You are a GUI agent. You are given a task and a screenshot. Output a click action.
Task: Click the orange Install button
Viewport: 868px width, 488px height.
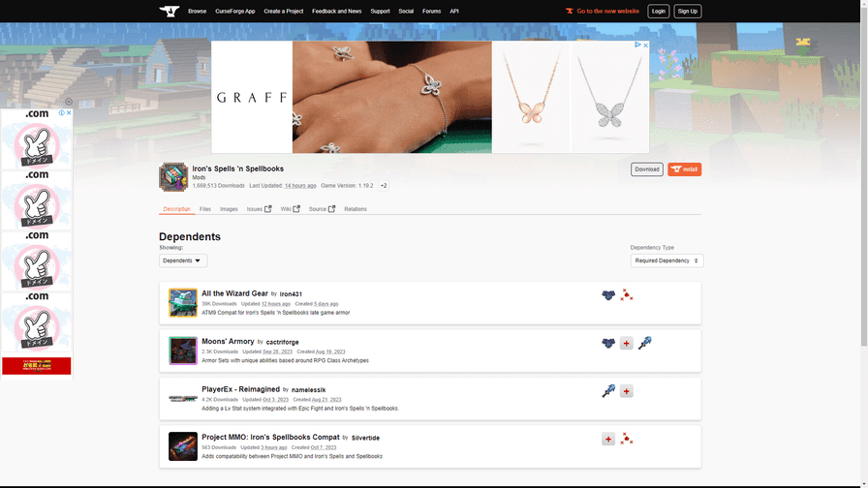tap(684, 169)
